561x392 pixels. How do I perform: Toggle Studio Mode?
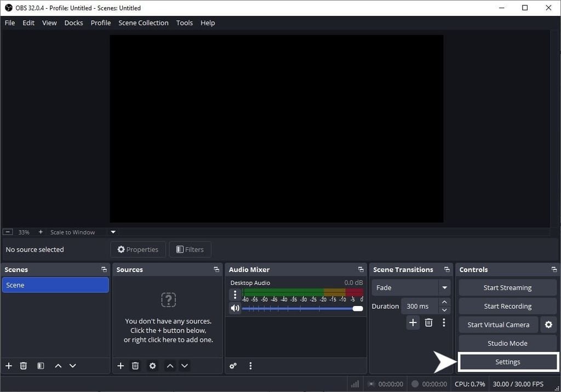507,343
